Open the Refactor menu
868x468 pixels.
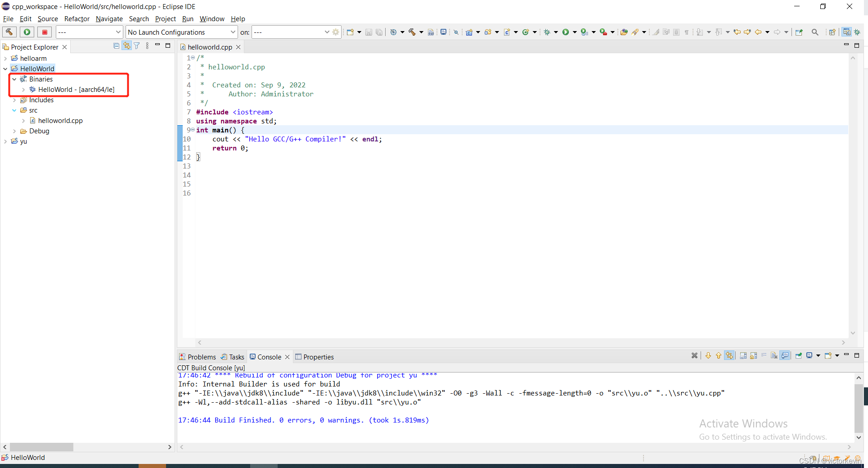tap(76, 19)
